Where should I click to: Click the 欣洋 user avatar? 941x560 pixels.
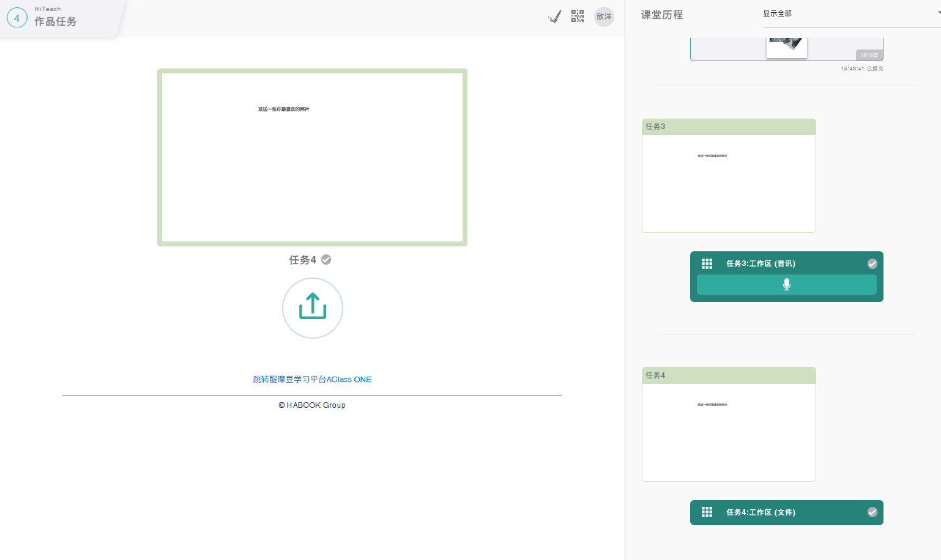(604, 17)
